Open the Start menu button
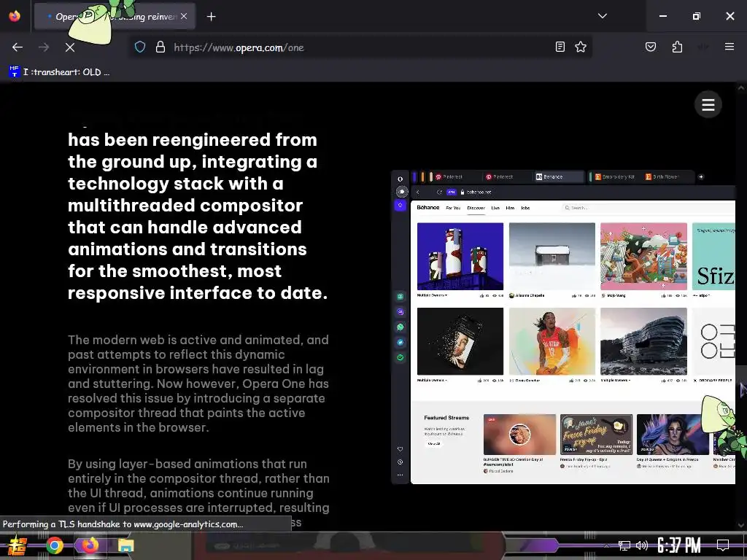 (18, 546)
